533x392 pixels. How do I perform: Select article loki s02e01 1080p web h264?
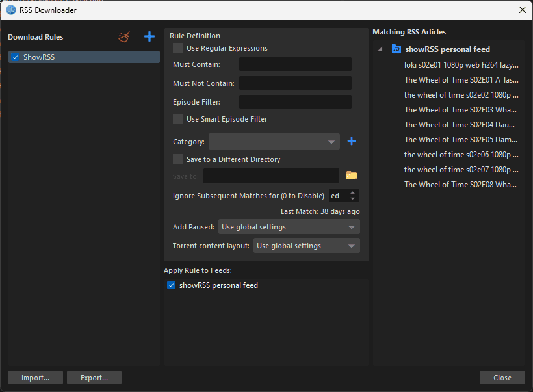coord(461,64)
